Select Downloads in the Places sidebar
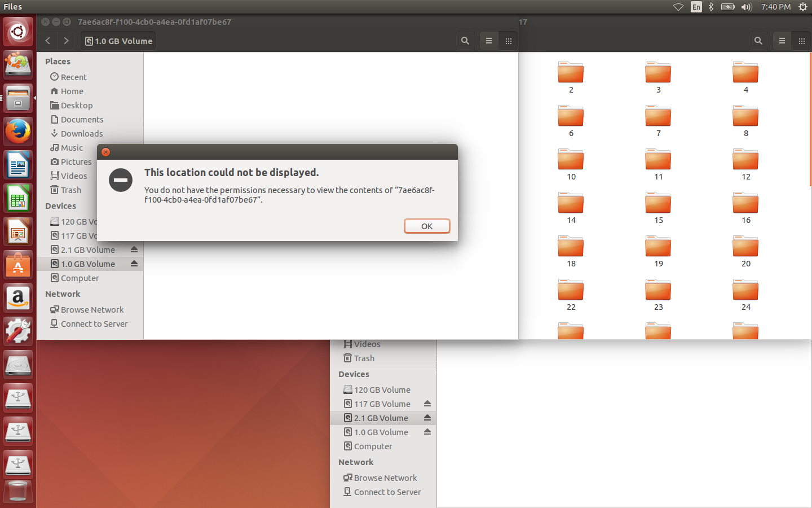Viewport: 812px width, 508px height. tap(82, 134)
